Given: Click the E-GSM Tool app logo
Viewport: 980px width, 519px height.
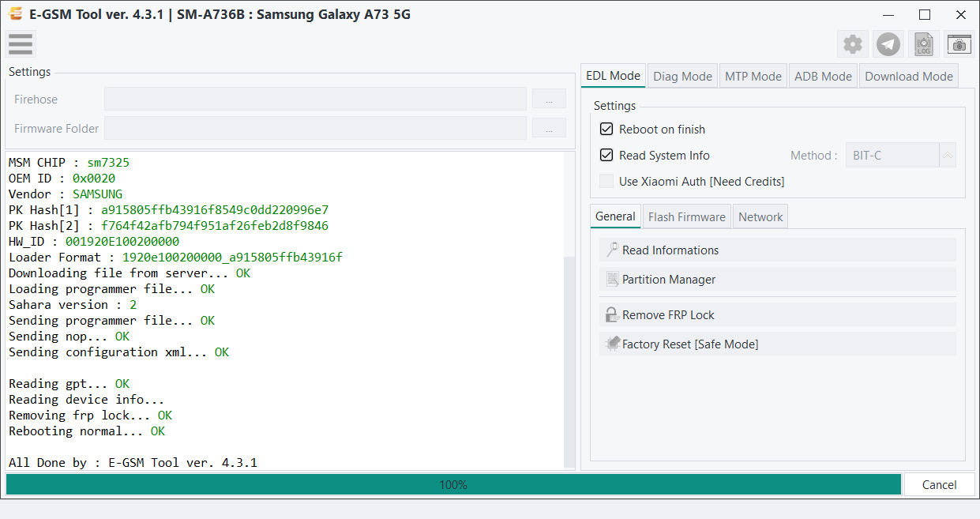Looking at the screenshot, I should [x=15, y=14].
